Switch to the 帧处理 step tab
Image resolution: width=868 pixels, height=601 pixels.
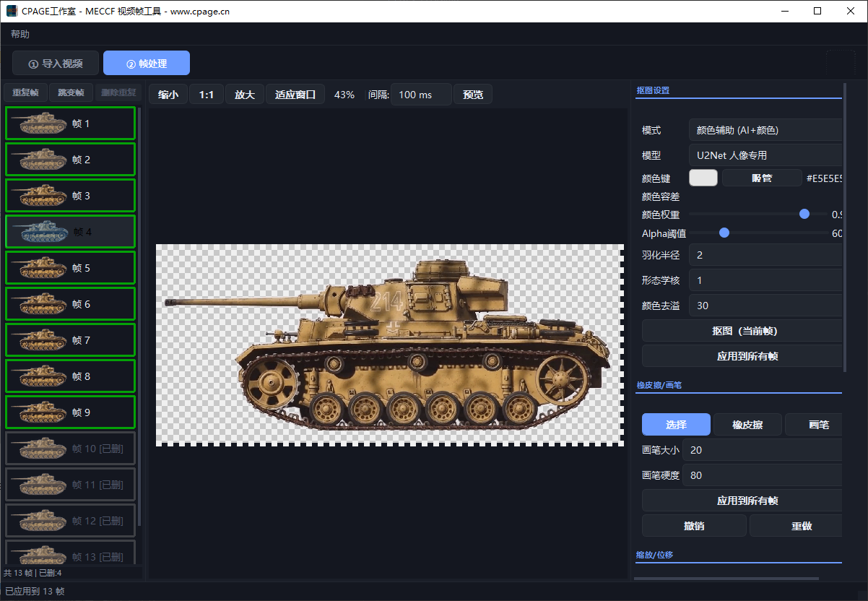pos(147,64)
